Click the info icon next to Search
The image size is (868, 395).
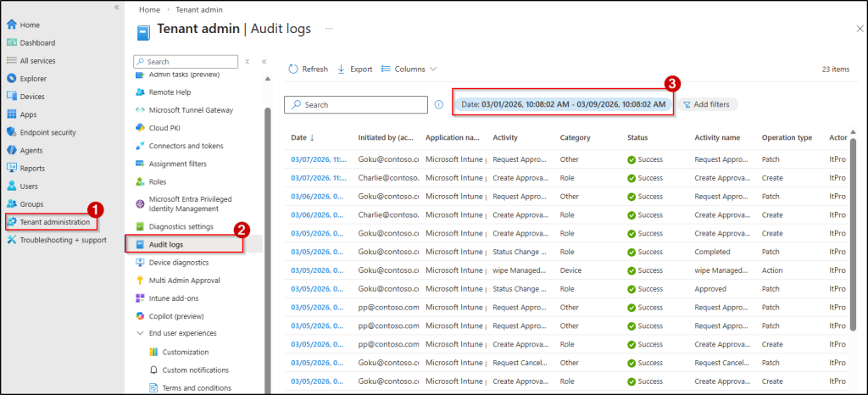point(439,104)
